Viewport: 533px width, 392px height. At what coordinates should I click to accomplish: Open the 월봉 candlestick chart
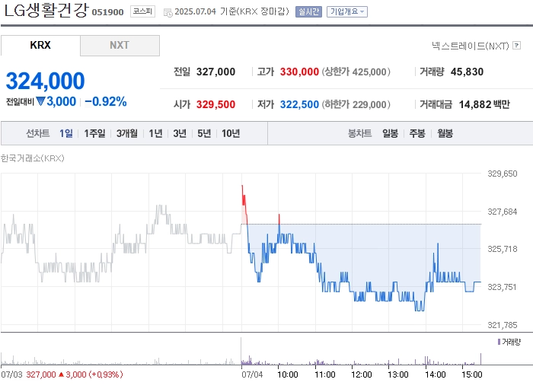tap(445, 133)
